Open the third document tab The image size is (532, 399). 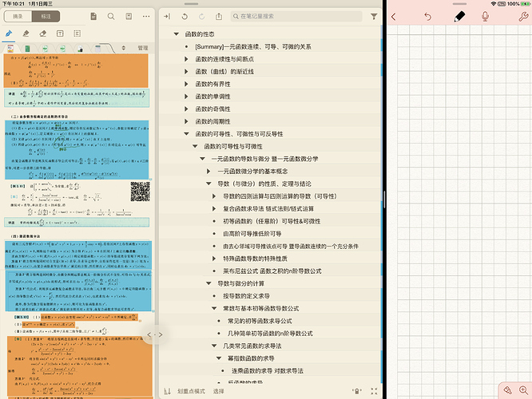(x=45, y=49)
